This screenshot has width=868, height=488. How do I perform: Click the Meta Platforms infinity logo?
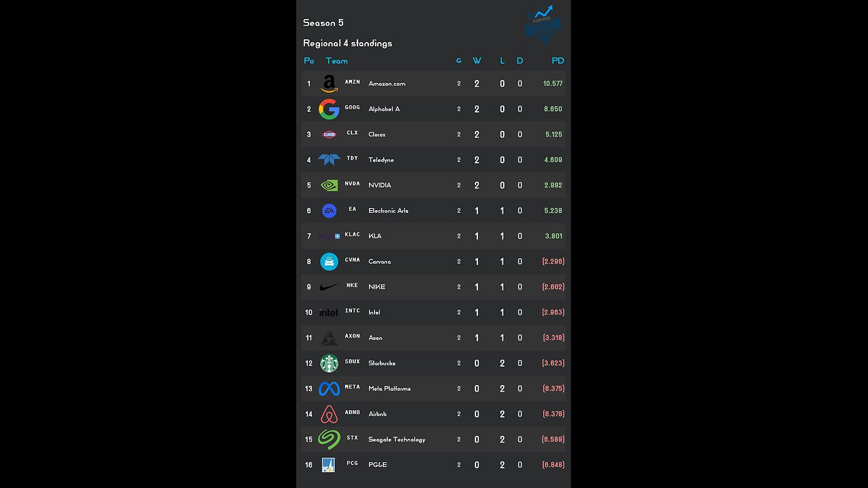coord(329,389)
